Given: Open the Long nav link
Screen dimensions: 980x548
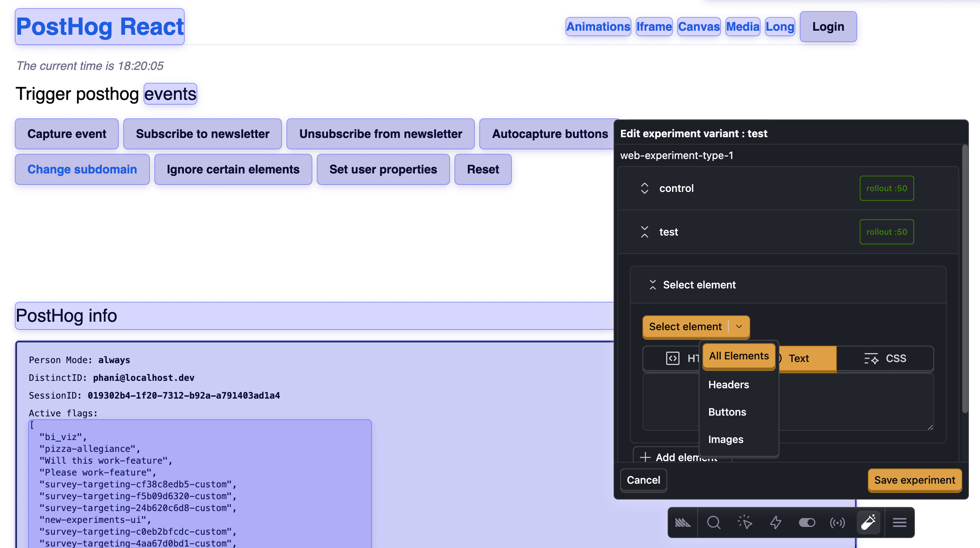Looking at the screenshot, I should pyautogui.click(x=780, y=27).
